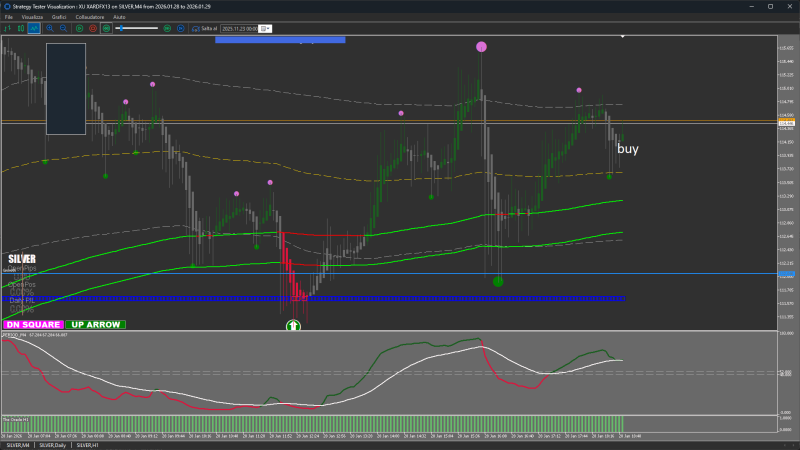The image size is (800, 450).
Task: Click the application icon in title bar
Action: 7,7
